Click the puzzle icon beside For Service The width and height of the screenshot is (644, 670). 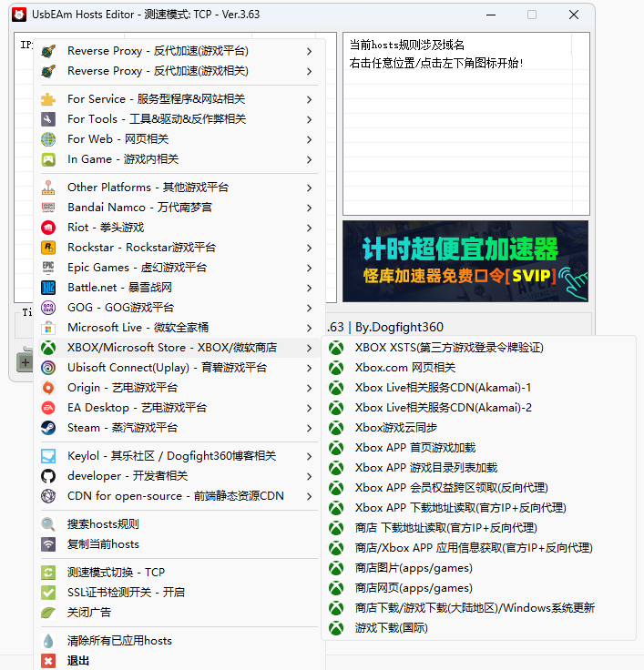(48, 99)
